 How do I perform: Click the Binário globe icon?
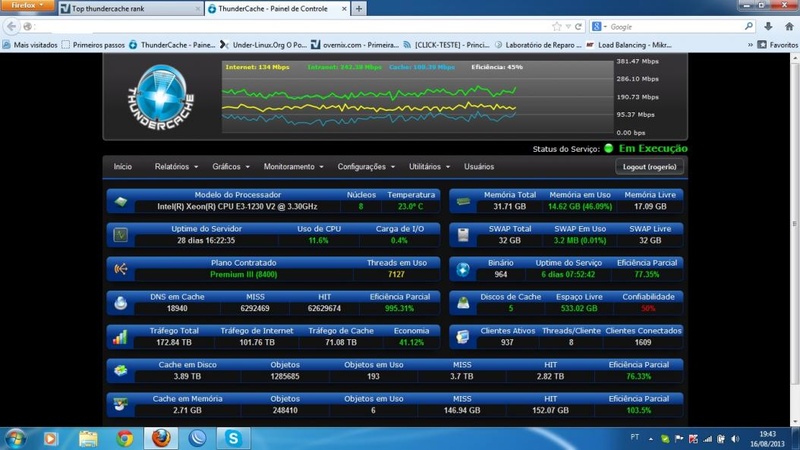[x=463, y=269]
